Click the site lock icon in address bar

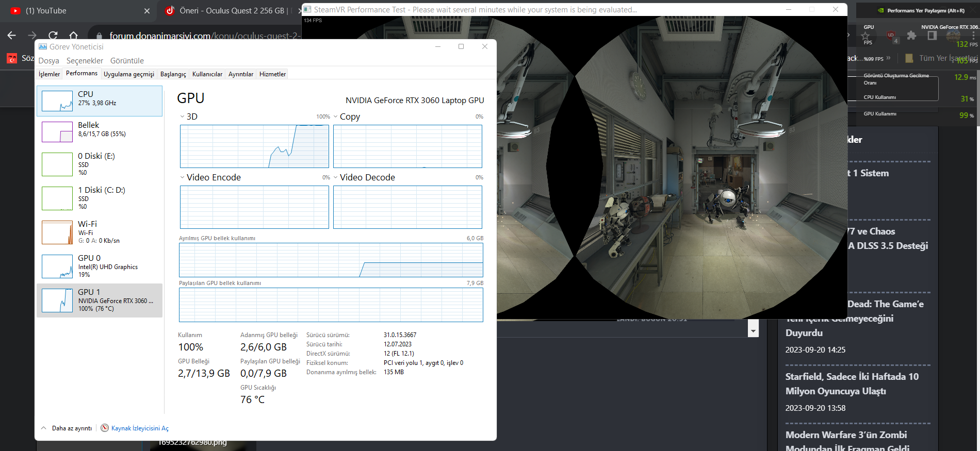(x=99, y=36)
